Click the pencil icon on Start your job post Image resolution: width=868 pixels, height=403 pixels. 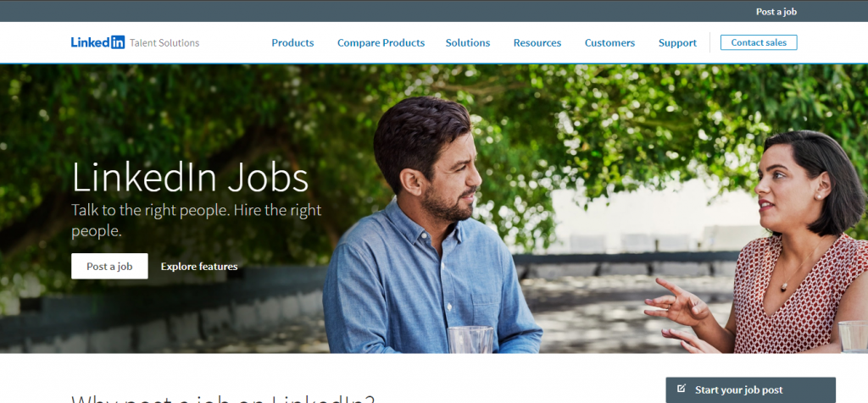pyautogui.click(x=682, y=389)
